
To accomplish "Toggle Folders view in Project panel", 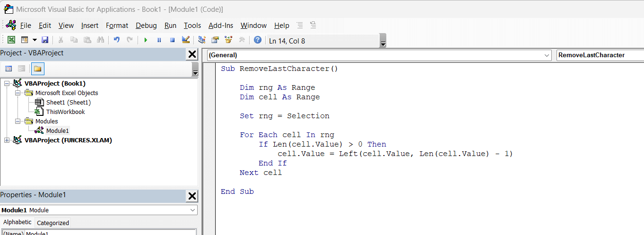I will tap(38, 69).
